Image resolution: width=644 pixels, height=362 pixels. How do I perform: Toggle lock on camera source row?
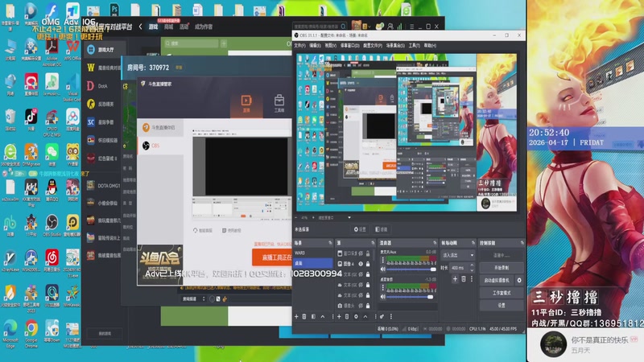(x=368, y=306)
